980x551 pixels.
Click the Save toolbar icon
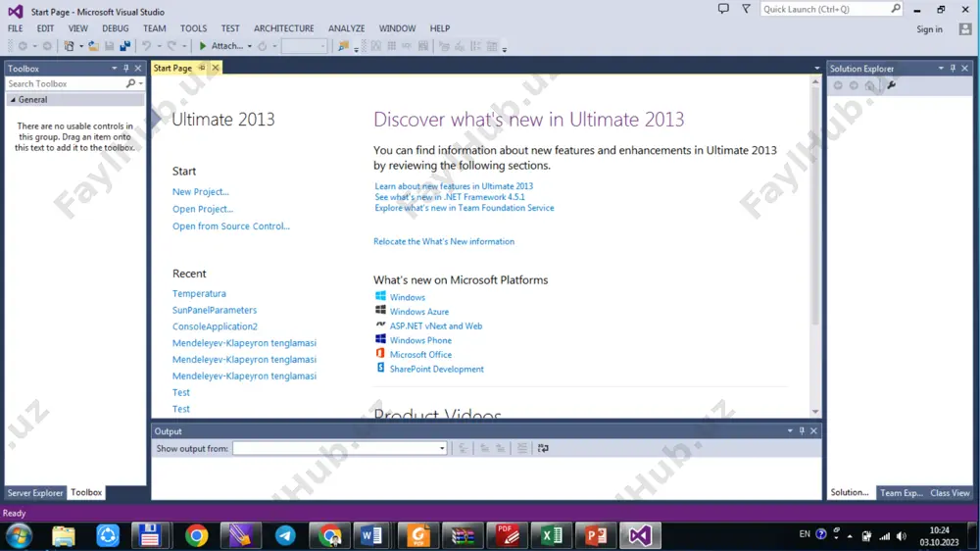click(x=110, y=46)
